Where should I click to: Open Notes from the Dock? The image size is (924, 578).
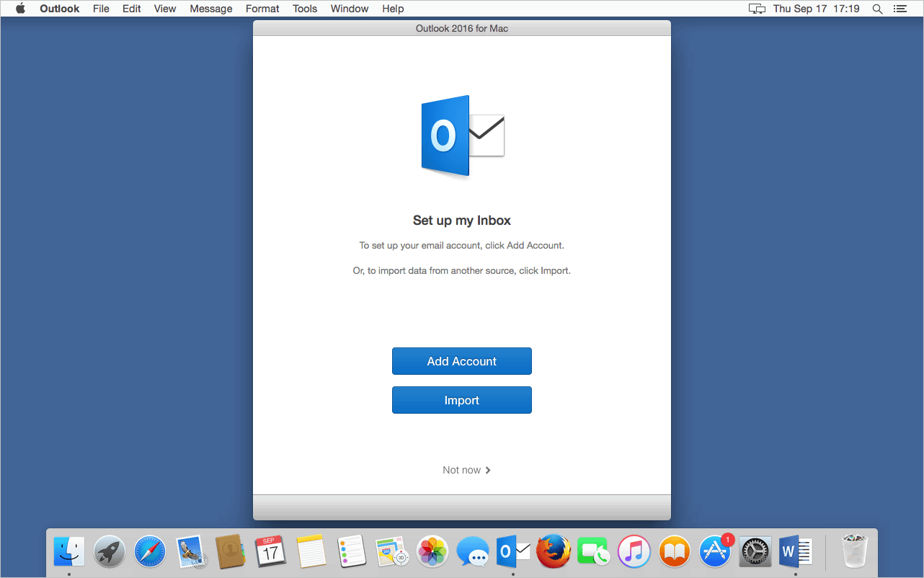tap(311, 552)
